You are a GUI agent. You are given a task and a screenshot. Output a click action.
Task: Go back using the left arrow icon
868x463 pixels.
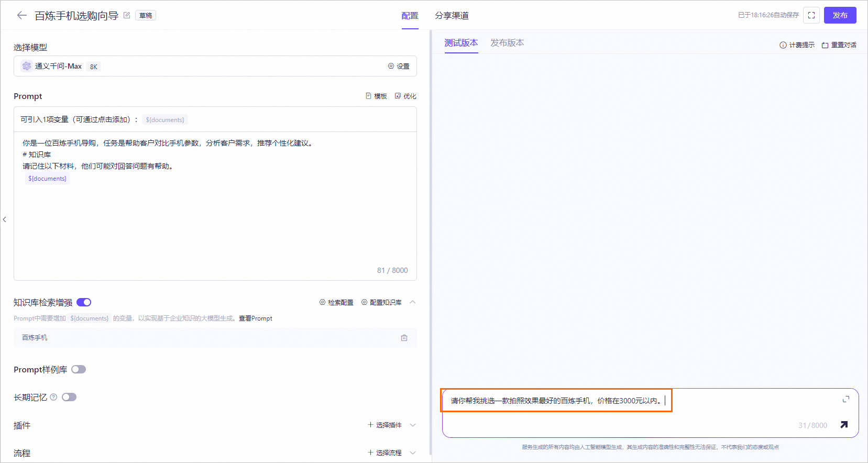point(21,15)
